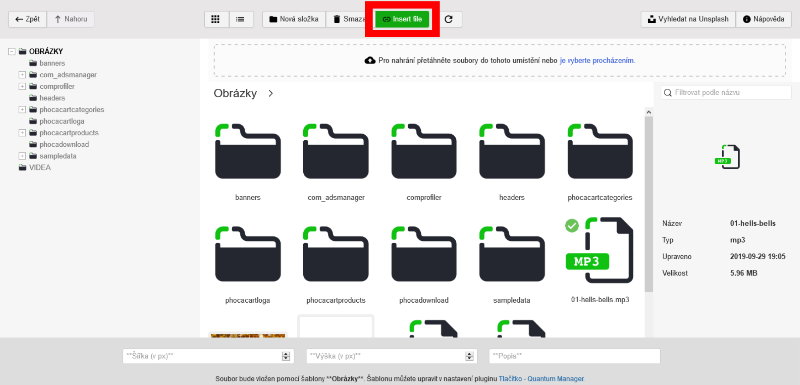Collapse the OBRÁZKY tree root
Screen dimensions: 800x385
coord(12,52)
